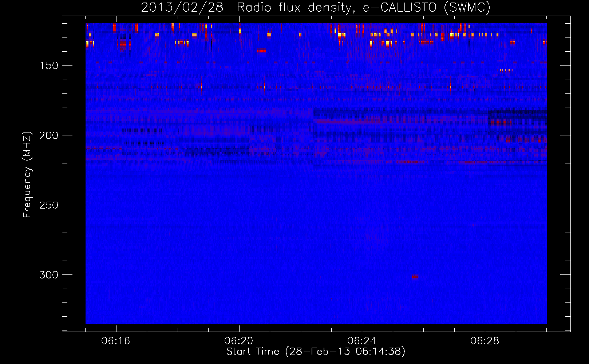
Task: Click the '06:20' time tick label
Action: pos(239,341)
